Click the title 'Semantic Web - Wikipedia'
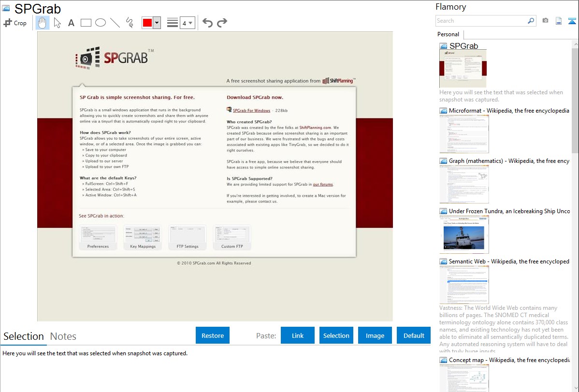Viewport: 579px width, 392px height. [509, 261]
